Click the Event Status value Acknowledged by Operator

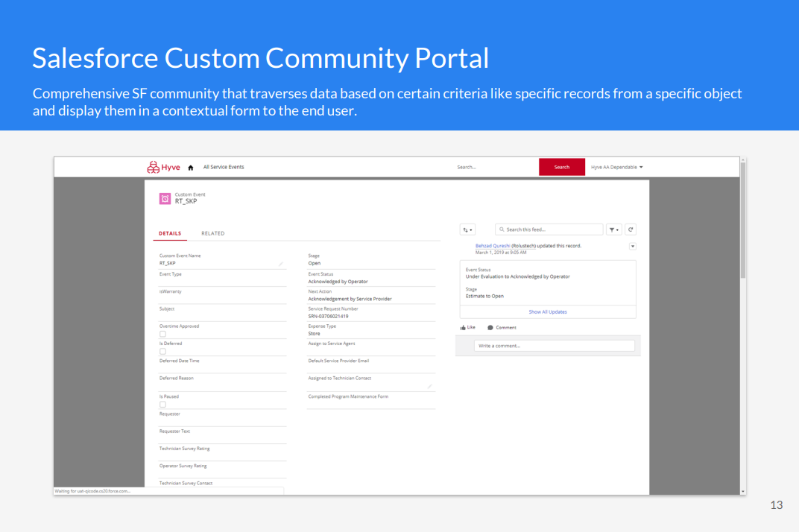[338, 282]
